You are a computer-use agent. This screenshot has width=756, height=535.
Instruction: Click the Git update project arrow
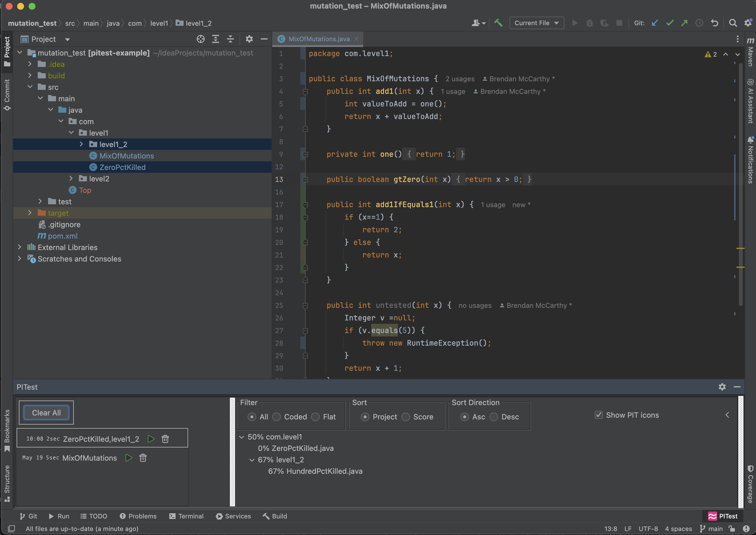(x=654, y=23)
